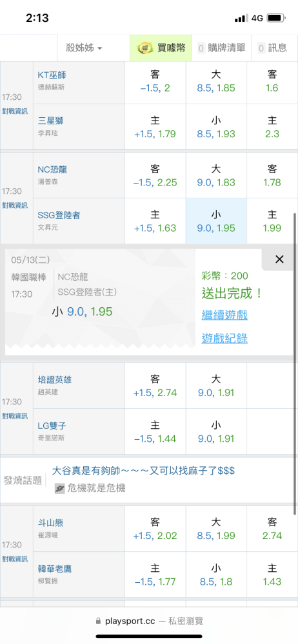Open 對戰資訊 for KT巫師 game
This screenshot has height=644, width=298.
[15, 111]
